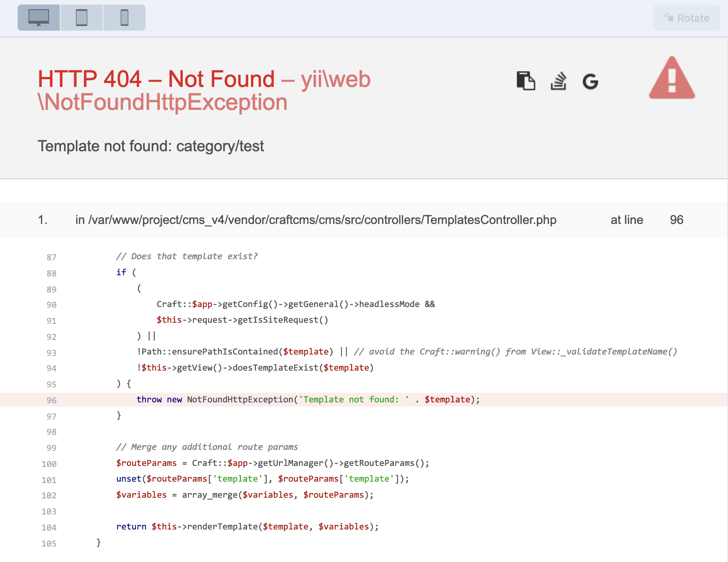This screenshot has height=562, width=728.
Task: Switch preview to mobile phone mode
Action: point(124,17)
